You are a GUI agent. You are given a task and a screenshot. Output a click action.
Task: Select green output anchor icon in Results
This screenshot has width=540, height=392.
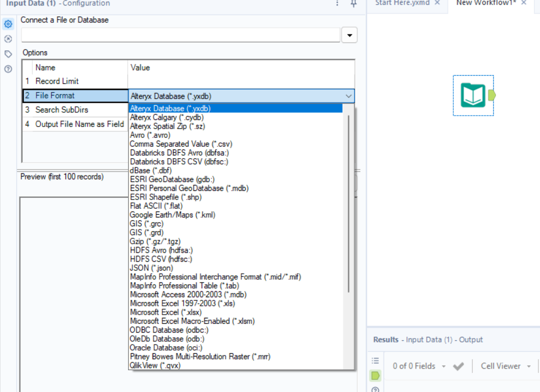tap(375, 376)
